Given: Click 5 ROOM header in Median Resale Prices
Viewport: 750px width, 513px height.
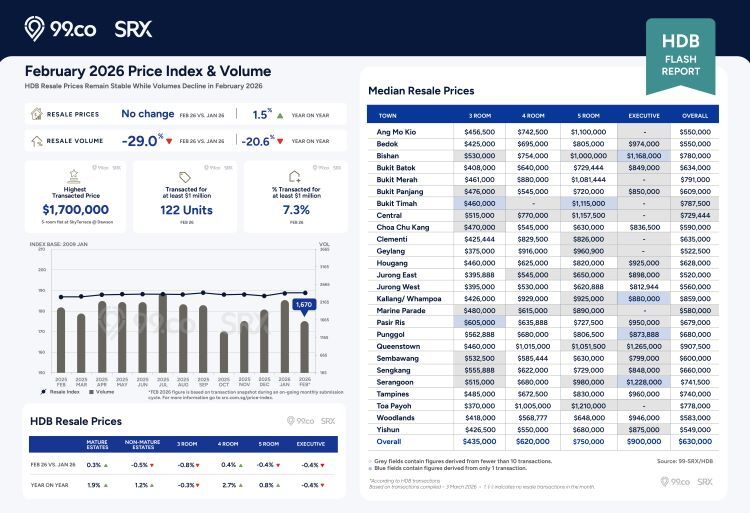Looking at the screenshot, I should (588, 116).
